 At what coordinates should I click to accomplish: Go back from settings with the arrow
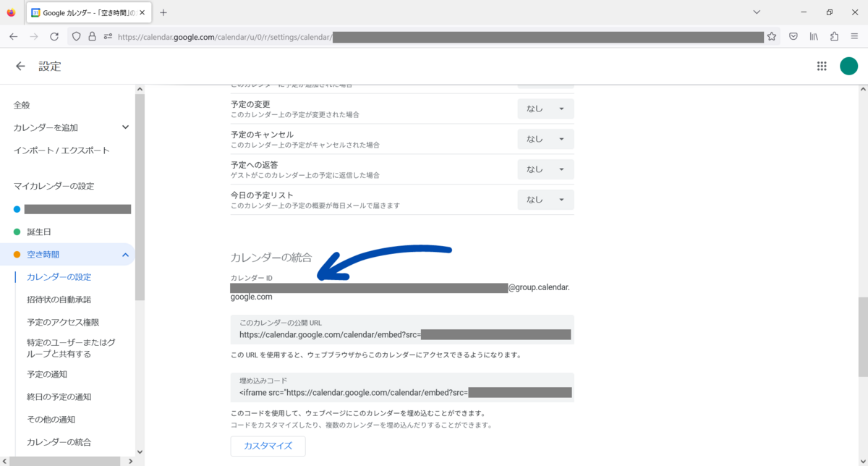[x=20, y=67]
